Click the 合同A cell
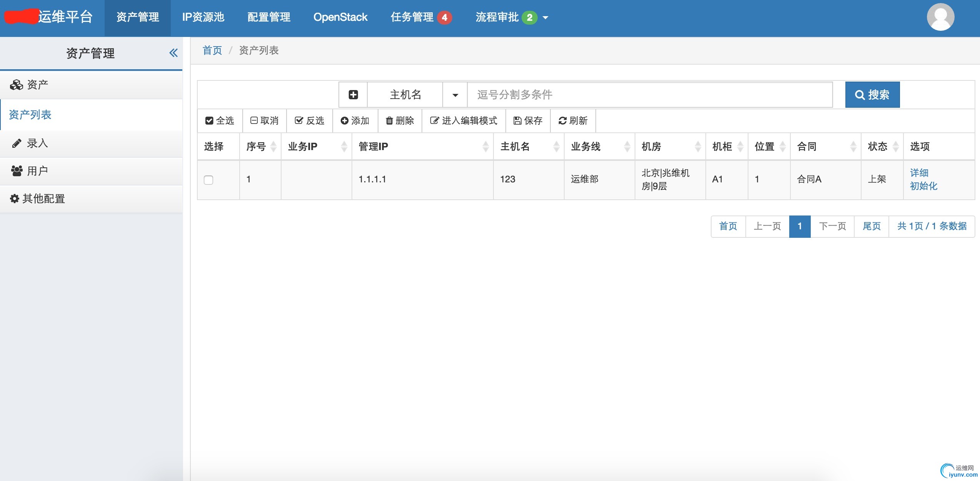Image resolution: width=980 pixels, height=481 pixels. [825, 179]
